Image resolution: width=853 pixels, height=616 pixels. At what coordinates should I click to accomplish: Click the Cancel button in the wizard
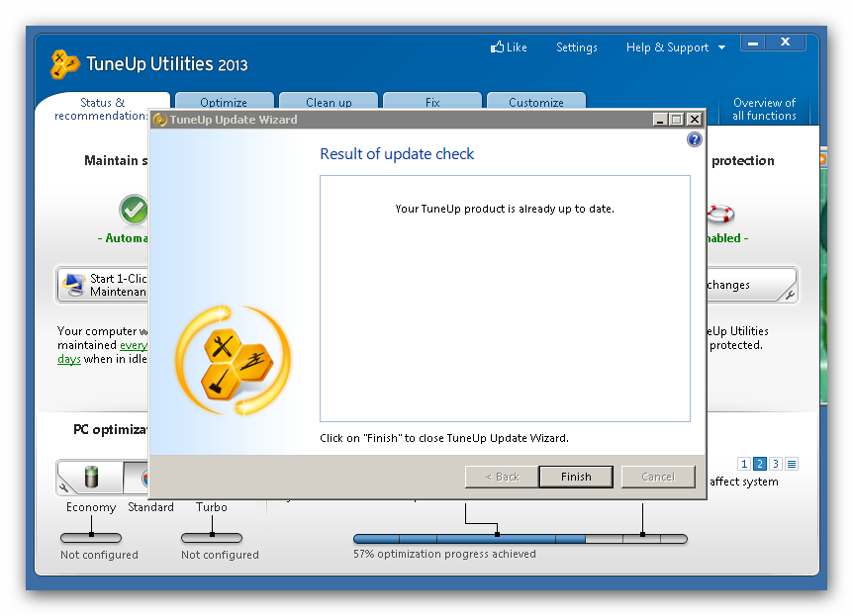pos(658,477)
